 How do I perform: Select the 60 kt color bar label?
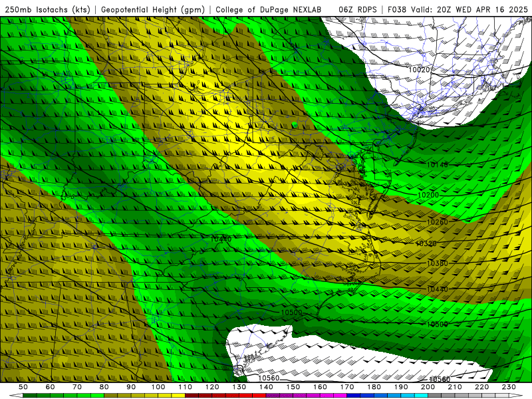click(51, 387)
